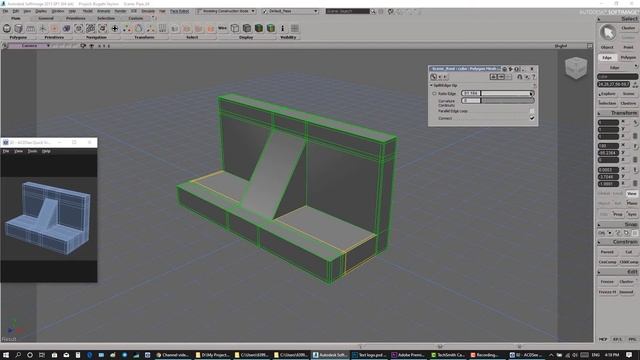
Task: Click the Explore button
Action: (x=607, y=94)
